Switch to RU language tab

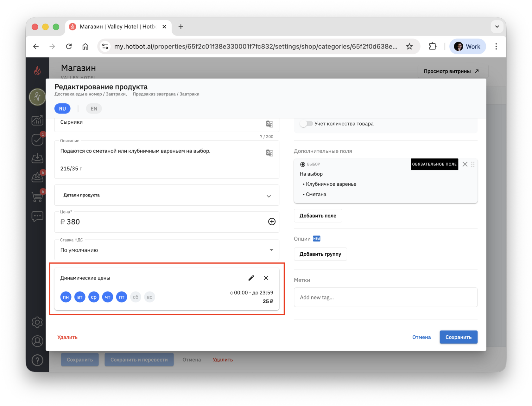tap(62, 109)
